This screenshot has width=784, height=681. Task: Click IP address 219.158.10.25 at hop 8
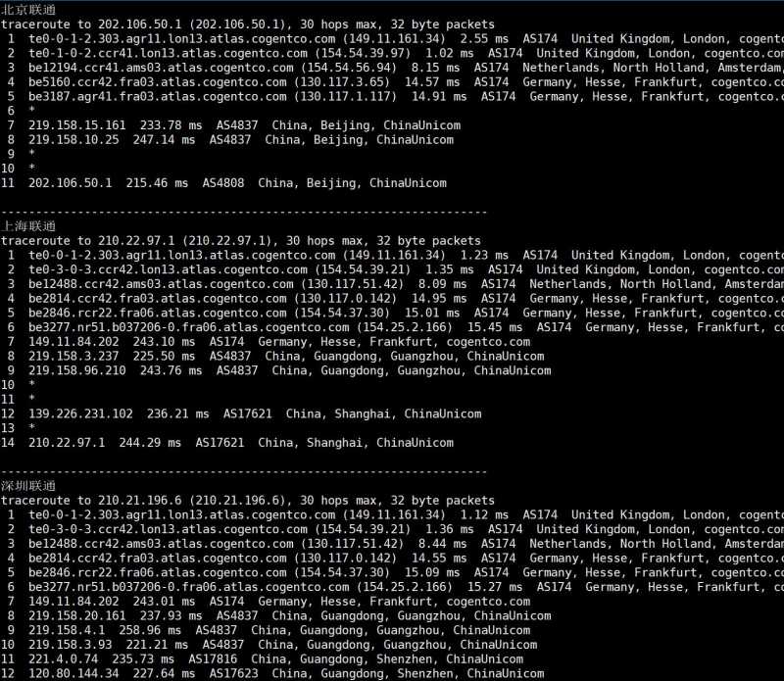[73, 140]
